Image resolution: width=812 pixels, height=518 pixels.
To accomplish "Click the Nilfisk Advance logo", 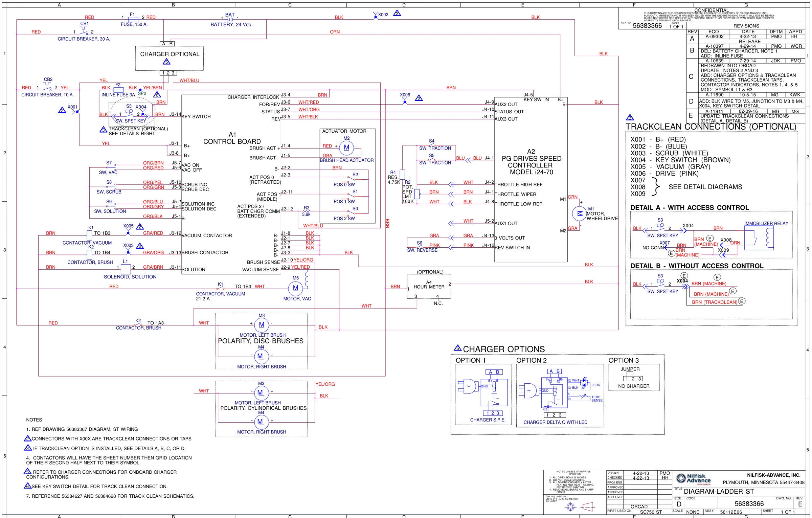I will point(693,478).
